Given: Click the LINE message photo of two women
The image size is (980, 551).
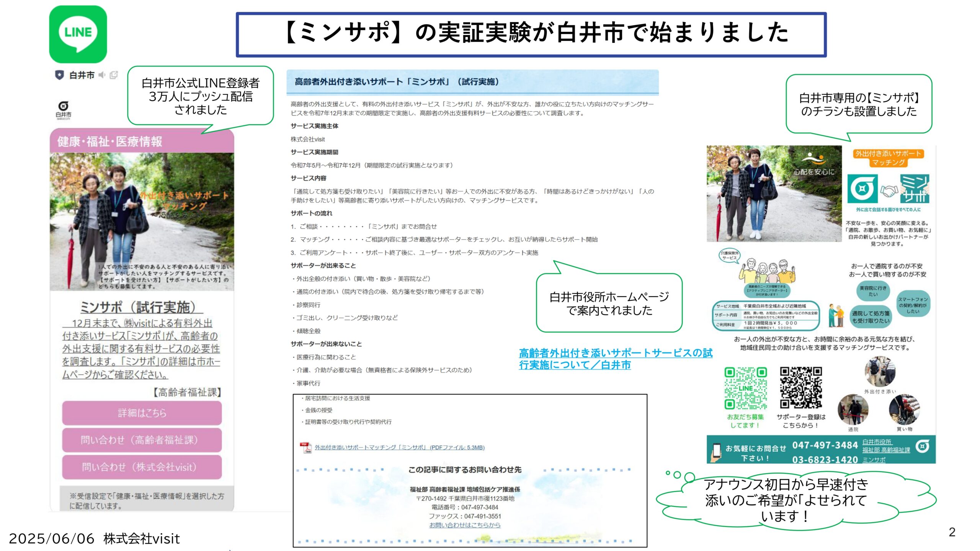Looking at the screenshot, I should [142, 222].
